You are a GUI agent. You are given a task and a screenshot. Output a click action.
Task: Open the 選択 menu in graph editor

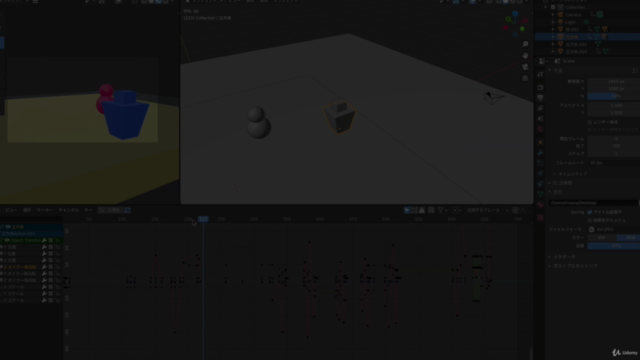27,210
